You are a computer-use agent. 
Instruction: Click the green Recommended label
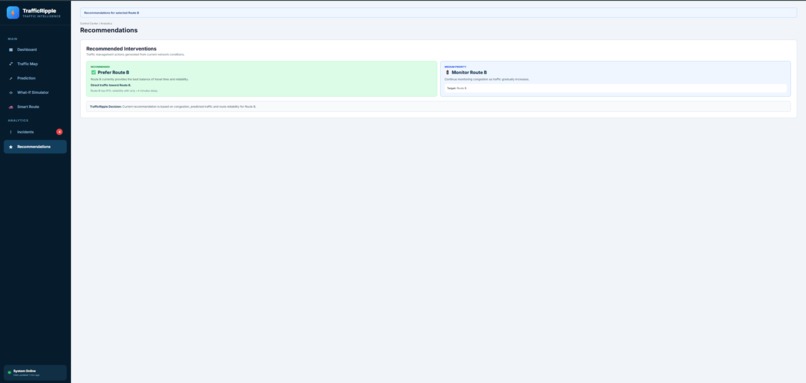coord(100,67)
